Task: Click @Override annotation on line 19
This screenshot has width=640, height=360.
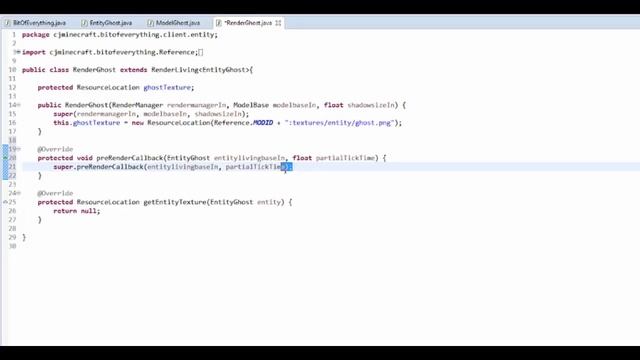Action: pos(55,149)
